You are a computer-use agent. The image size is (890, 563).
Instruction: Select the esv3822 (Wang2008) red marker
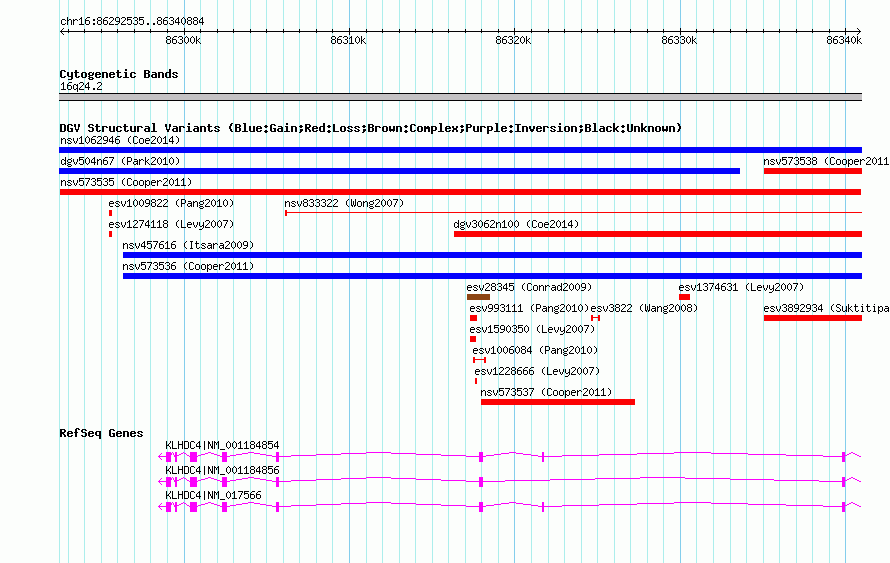(x=595, y=318)
